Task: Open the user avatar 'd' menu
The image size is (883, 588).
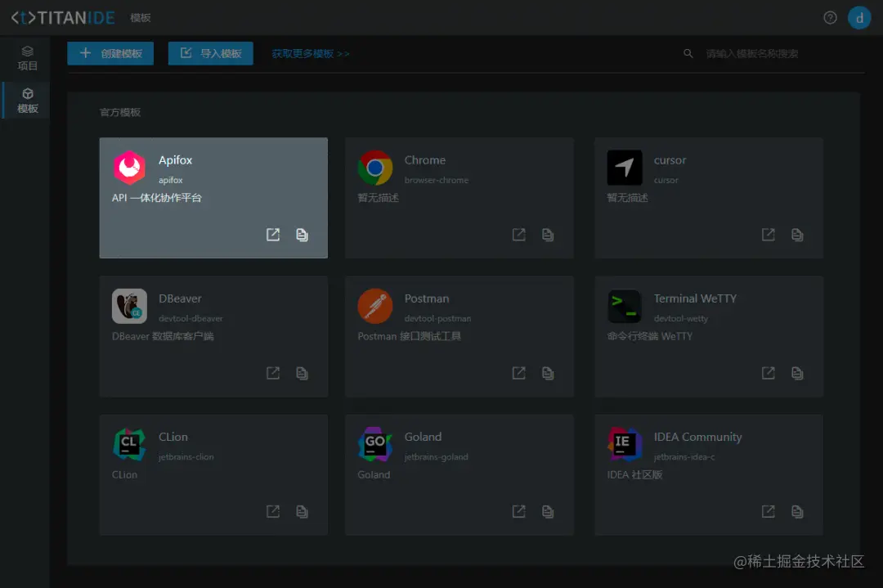Action: [x=859, y=17]
